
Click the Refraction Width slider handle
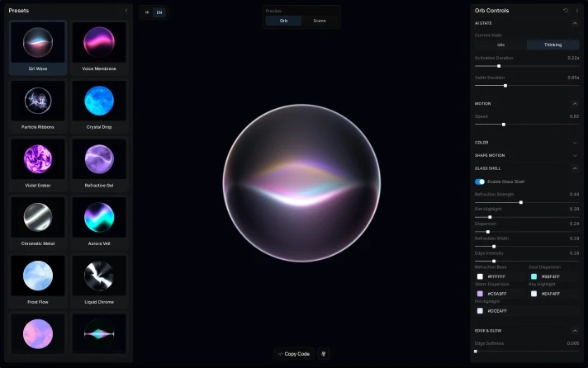(494, 246)
